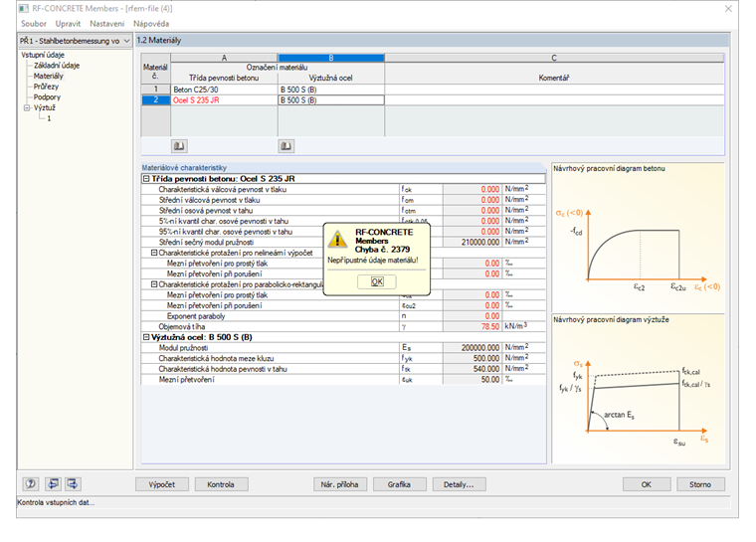
Task: Open the Grafika view button
Action: pos(399,484)
